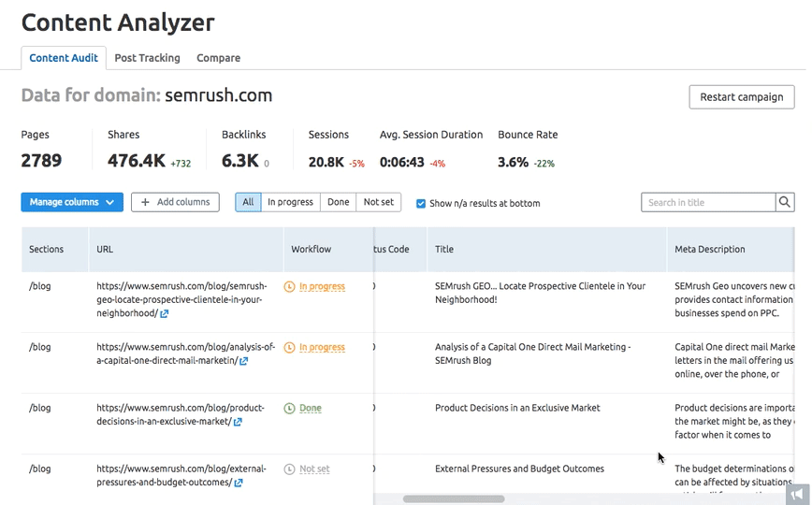812x505 pixels.
Task: Filter by Done workflow status
Action: click(338, 202)
